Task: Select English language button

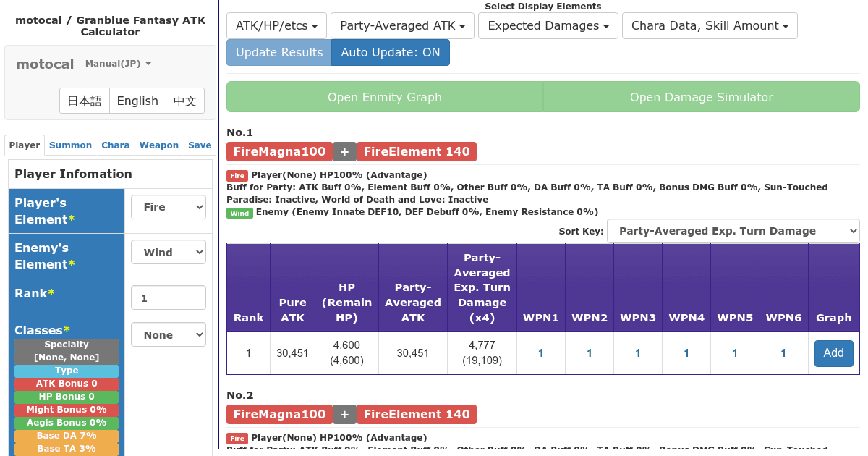Action: (x=137, y=101)
